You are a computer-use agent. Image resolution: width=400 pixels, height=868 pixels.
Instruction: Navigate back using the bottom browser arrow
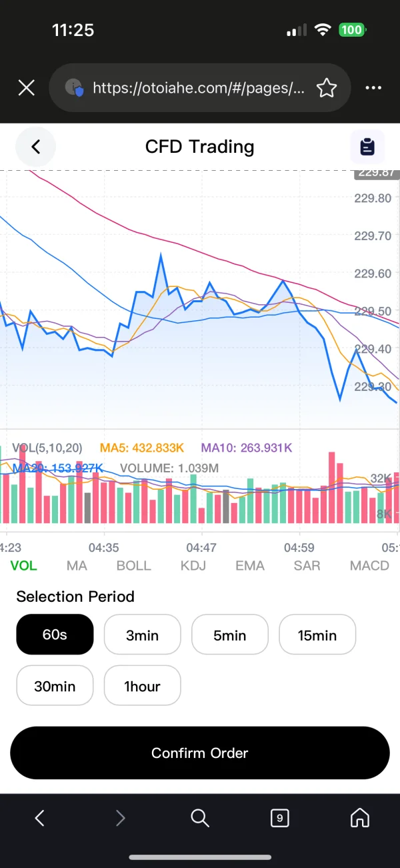pyautogui.click(x=40, y=817)
